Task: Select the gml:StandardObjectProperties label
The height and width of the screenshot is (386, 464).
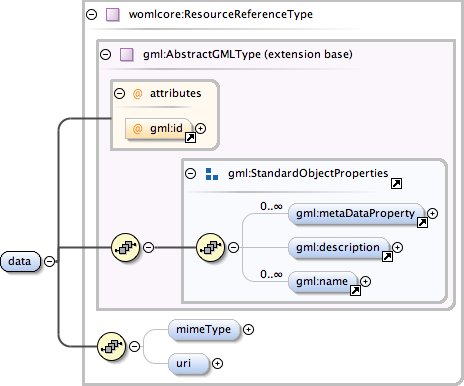Action: (x=308, y=173)
